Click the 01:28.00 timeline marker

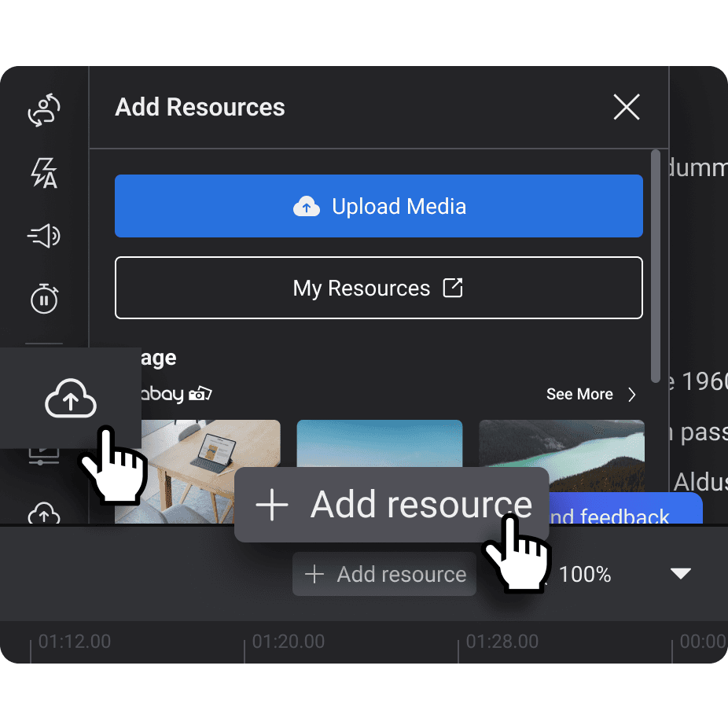click(502, 642)
